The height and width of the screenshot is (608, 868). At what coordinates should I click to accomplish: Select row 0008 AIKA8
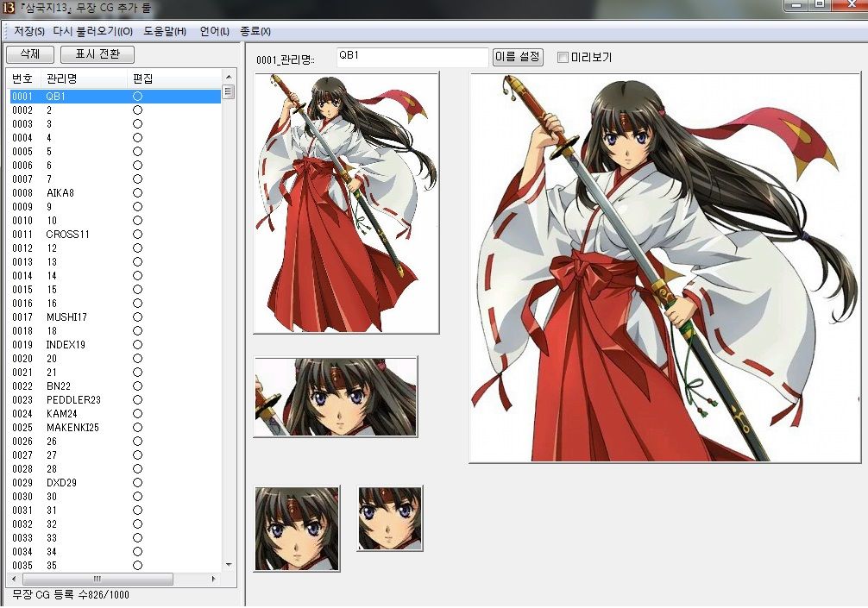(x=115, y=193)
